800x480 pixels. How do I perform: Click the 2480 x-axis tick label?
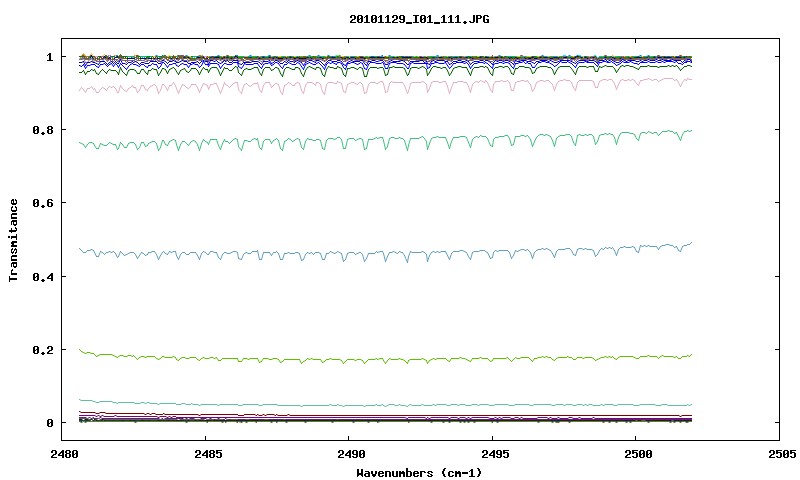pos(64,454)
